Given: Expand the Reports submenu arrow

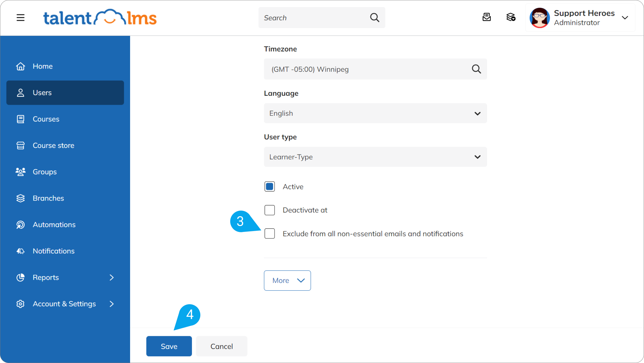Looking at the screenshot, I should coord(112,277).
